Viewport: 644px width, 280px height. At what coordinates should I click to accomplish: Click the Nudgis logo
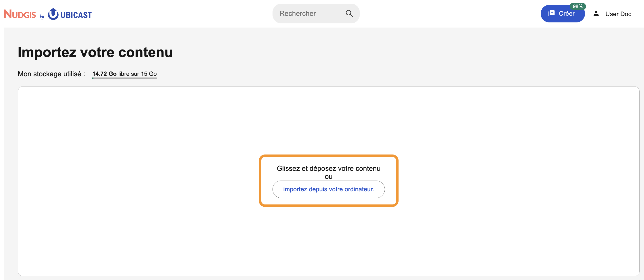[20, 14]
